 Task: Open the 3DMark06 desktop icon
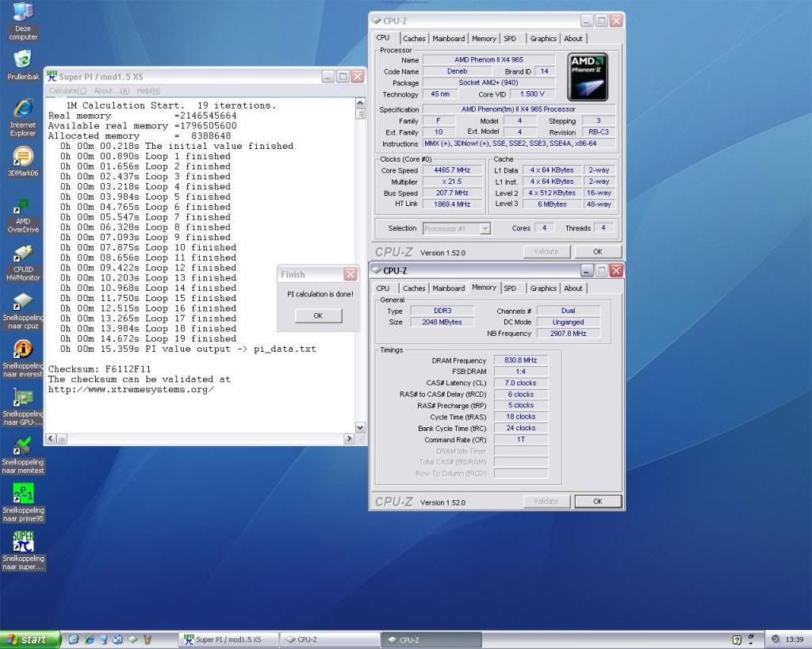(x=23, y=156)
